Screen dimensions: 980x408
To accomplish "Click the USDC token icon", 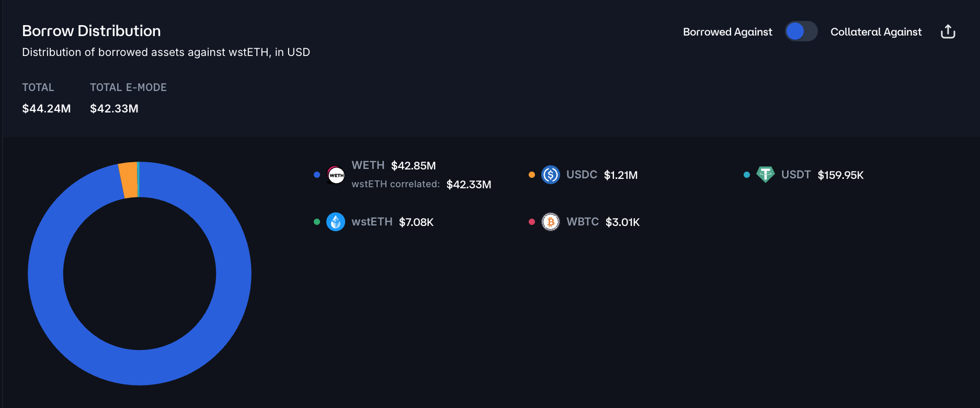I will coord(550,175).
